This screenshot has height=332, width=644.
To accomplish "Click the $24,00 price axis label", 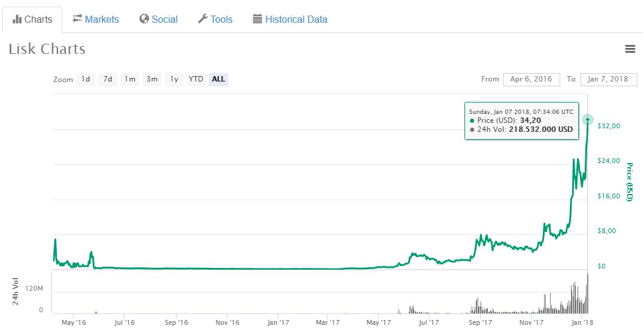I will pyautogui.click(x=609, y=161).
